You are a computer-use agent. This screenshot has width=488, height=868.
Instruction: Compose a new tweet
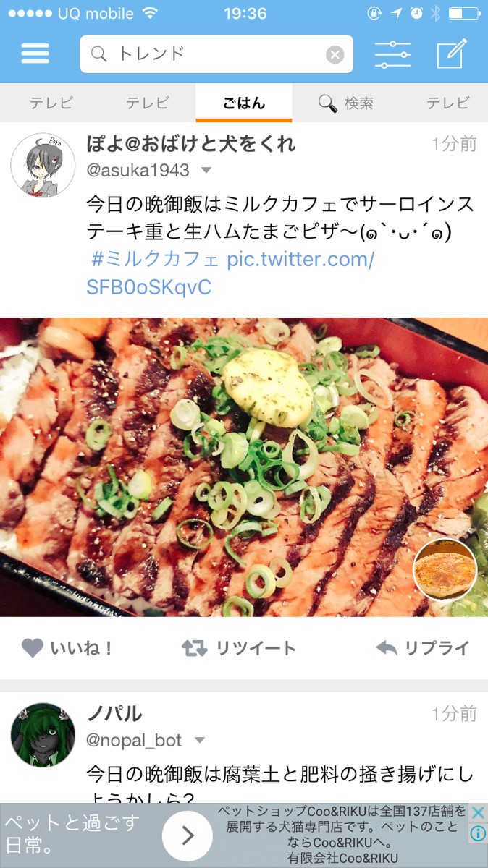coord(453,54)
